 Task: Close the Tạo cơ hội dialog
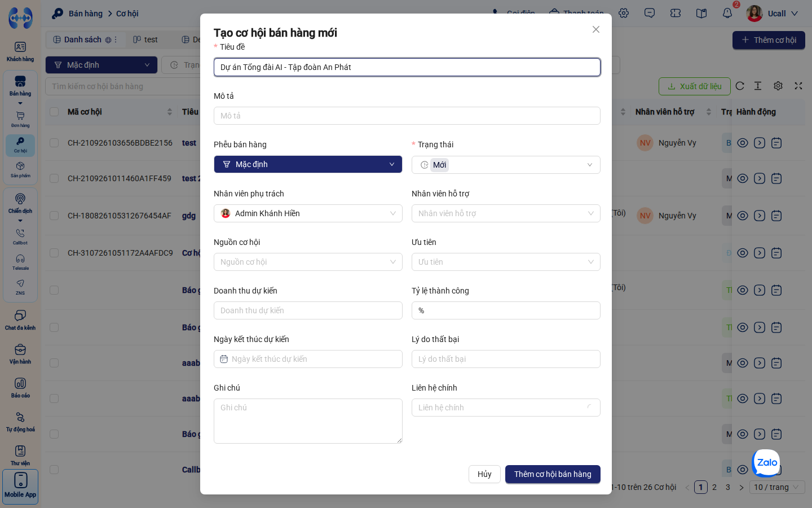click(596, 29)
